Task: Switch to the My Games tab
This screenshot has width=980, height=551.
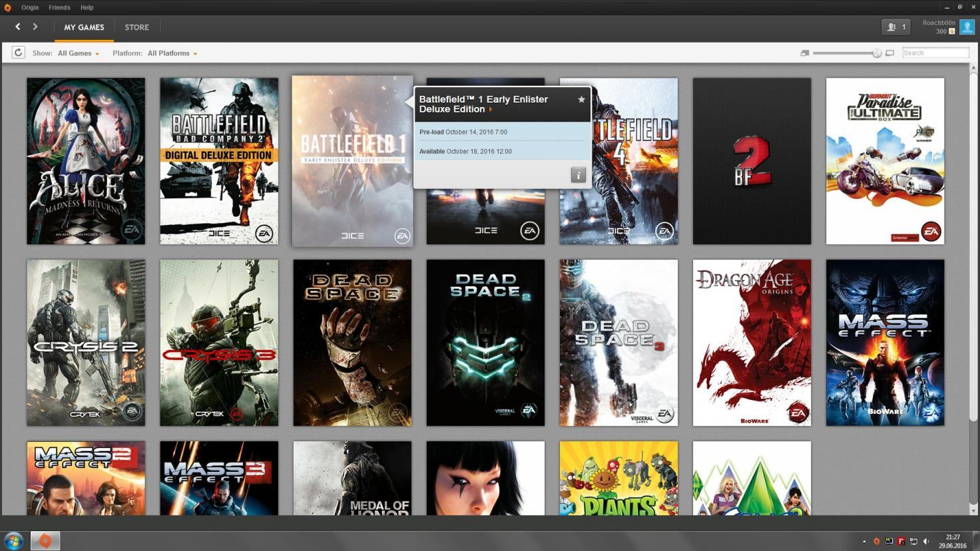Action: click(84, 27)
